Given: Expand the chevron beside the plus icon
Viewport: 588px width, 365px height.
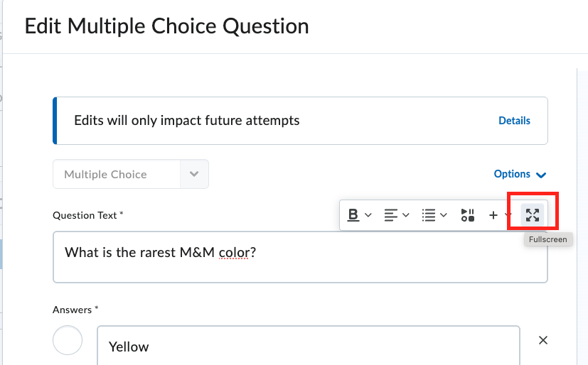Looking at the screenshot, I should coord(507,215).
